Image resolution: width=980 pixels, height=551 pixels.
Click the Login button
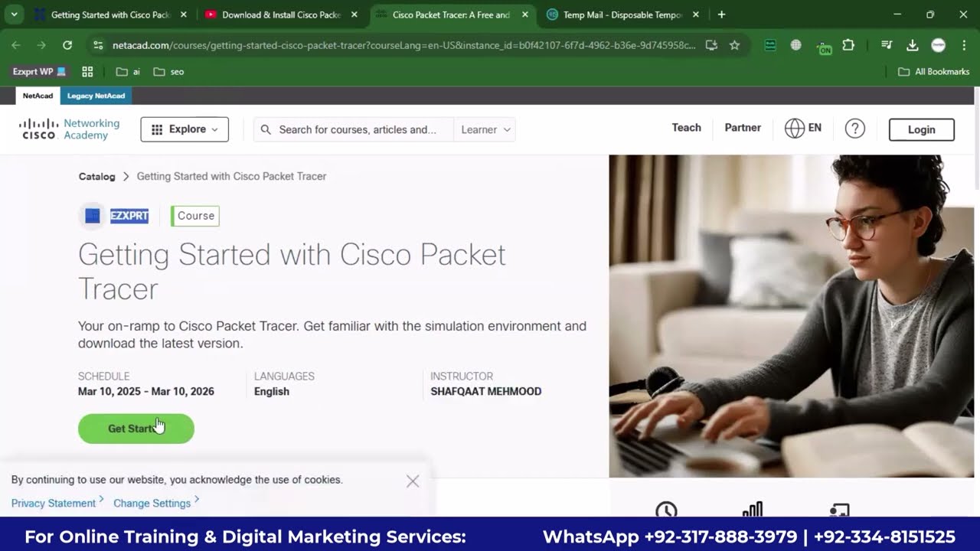tap(921, 129)
